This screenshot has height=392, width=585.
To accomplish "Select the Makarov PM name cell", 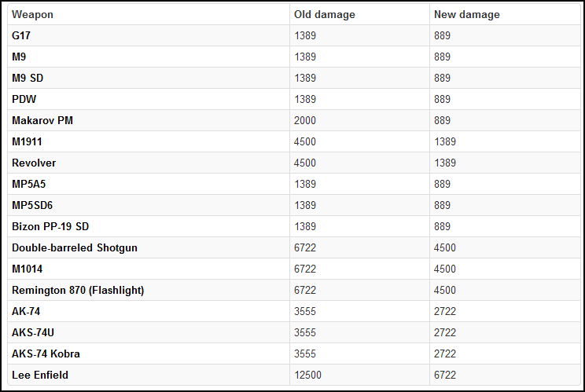I will tap(149, 121).
